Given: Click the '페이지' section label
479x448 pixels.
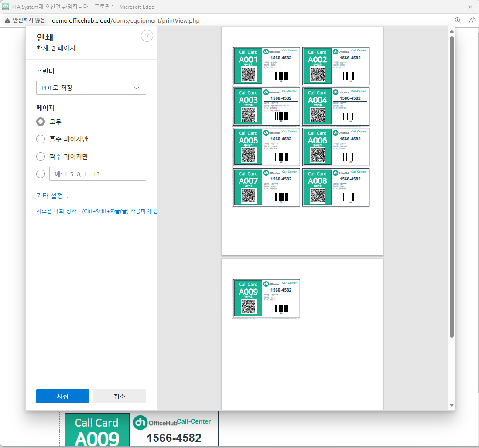Looking at the screenshot, I should coord(45,108).
